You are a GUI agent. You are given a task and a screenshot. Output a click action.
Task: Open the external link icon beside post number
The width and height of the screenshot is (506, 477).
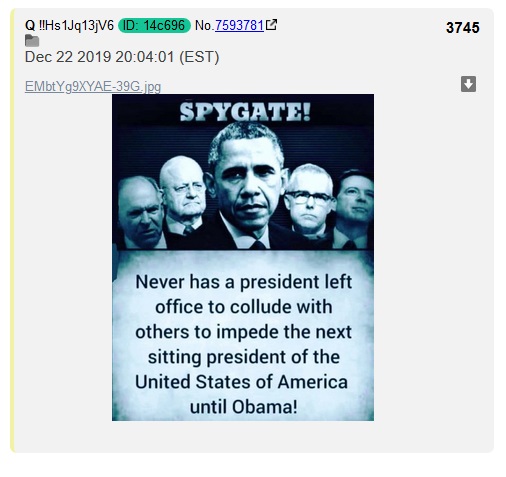tap(271, 25)
